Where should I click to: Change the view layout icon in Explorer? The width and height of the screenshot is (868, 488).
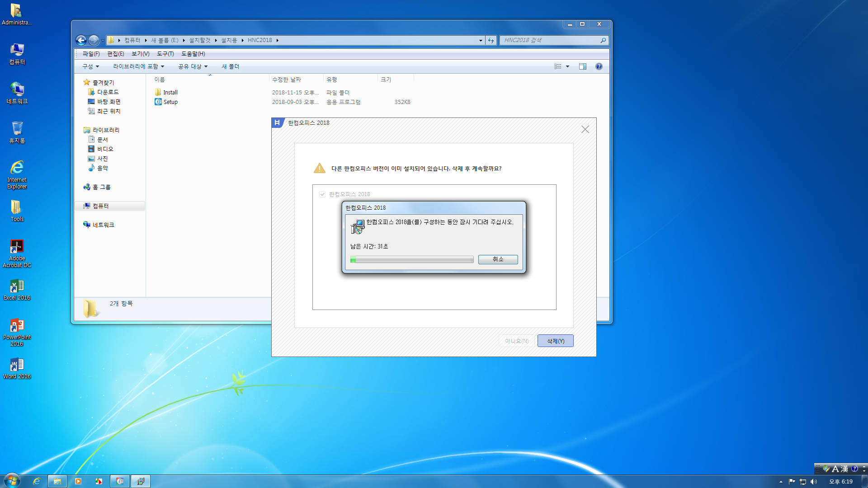tap(558, 66)
